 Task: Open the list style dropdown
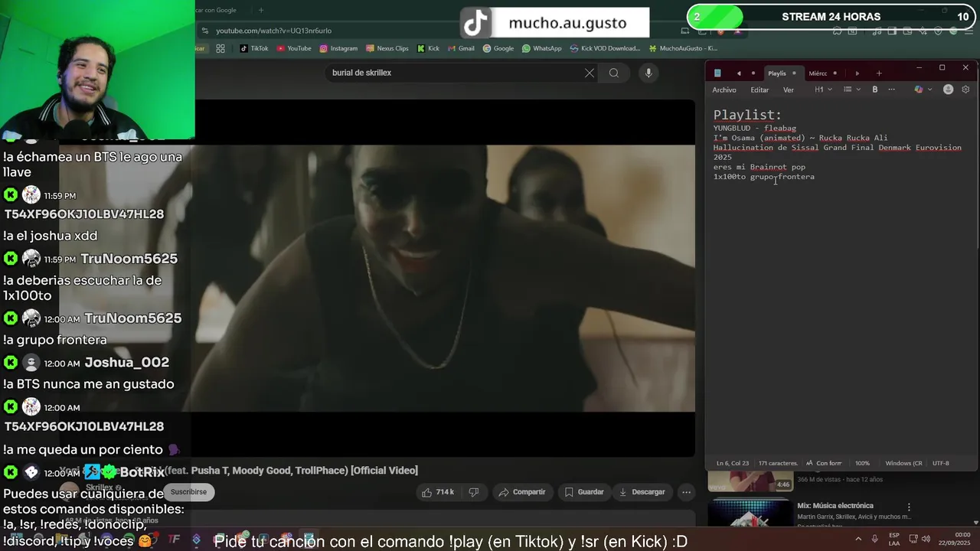[x=852, y=90]
